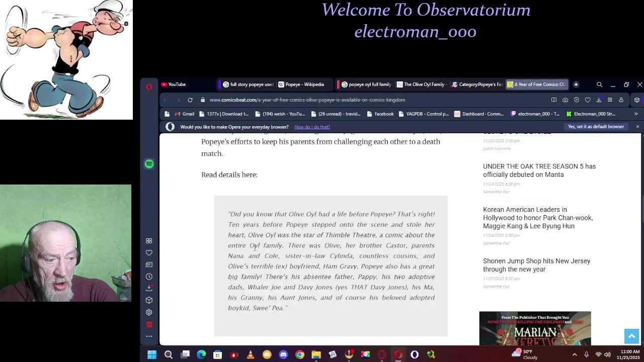Image resolution: width=644 pixels, height=362 pixels.
Task: Open Easy Setup menu icon
Action: 610,100
